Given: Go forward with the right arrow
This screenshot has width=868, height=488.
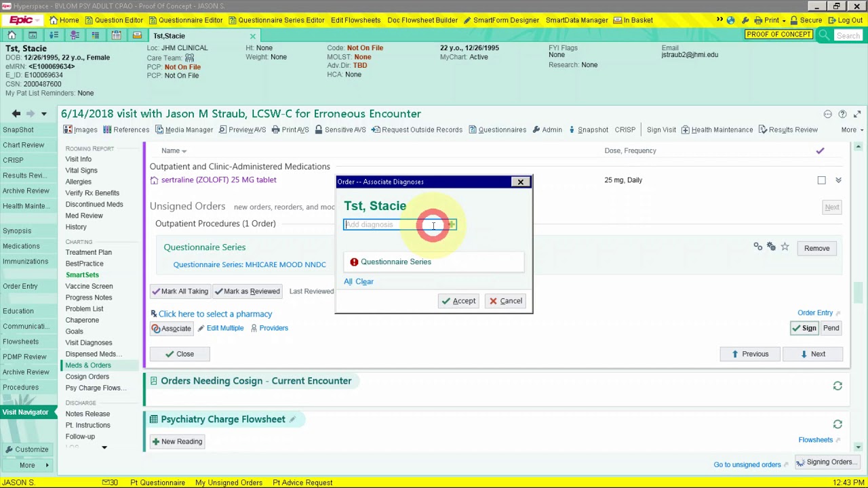Looking at the screenshot, I should click(31, 114).
